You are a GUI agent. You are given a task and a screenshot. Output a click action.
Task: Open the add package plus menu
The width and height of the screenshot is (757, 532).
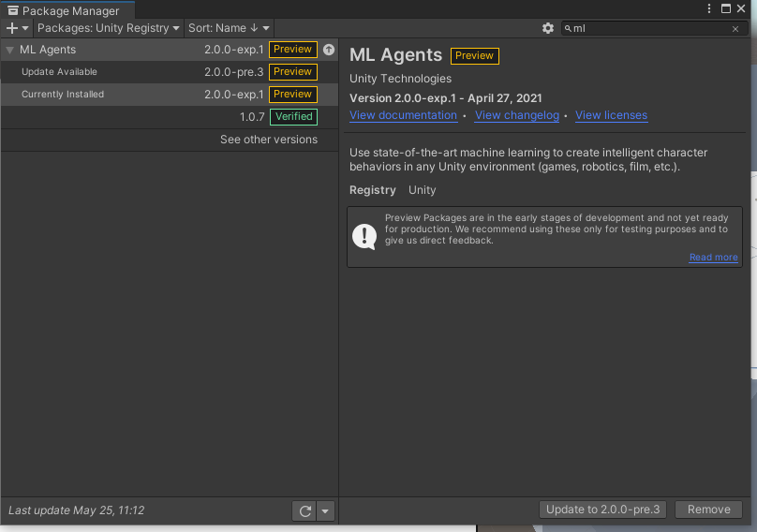(18, 28)
